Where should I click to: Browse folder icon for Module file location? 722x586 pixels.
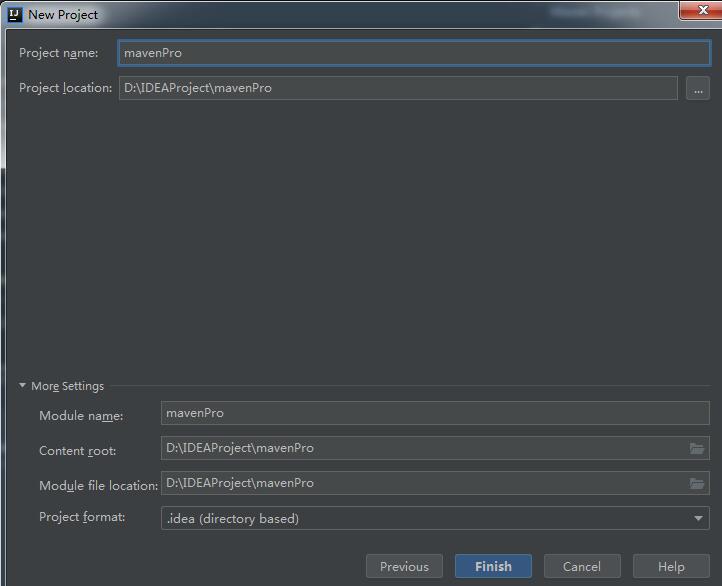point(697,483)
